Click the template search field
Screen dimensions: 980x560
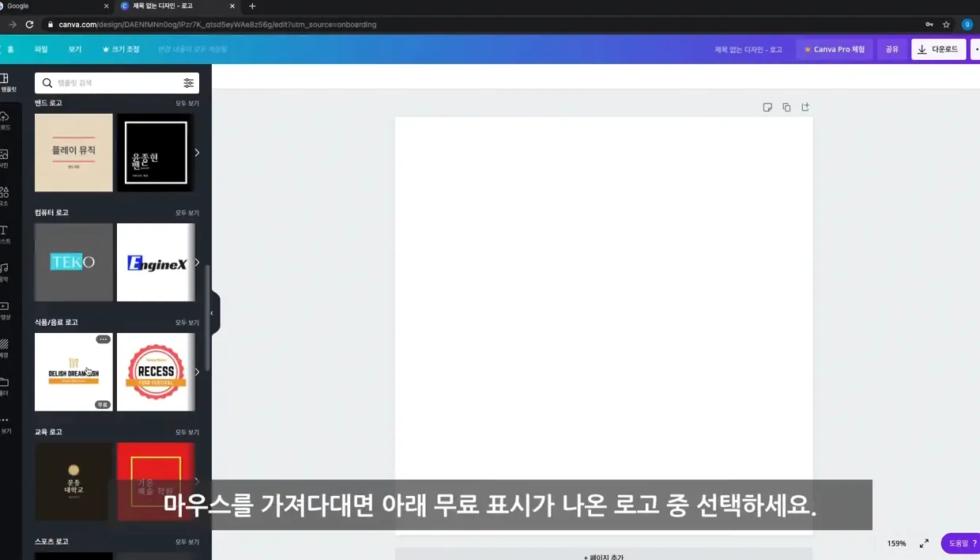(117, 83)
